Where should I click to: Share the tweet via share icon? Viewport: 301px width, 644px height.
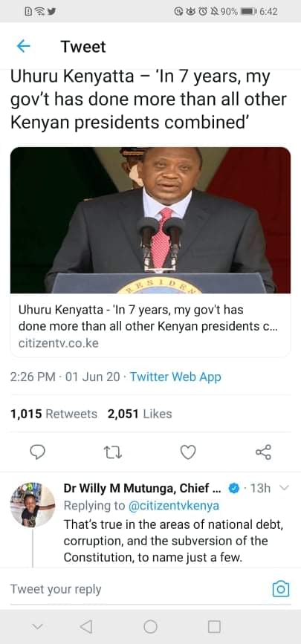(x=263, y=452)
